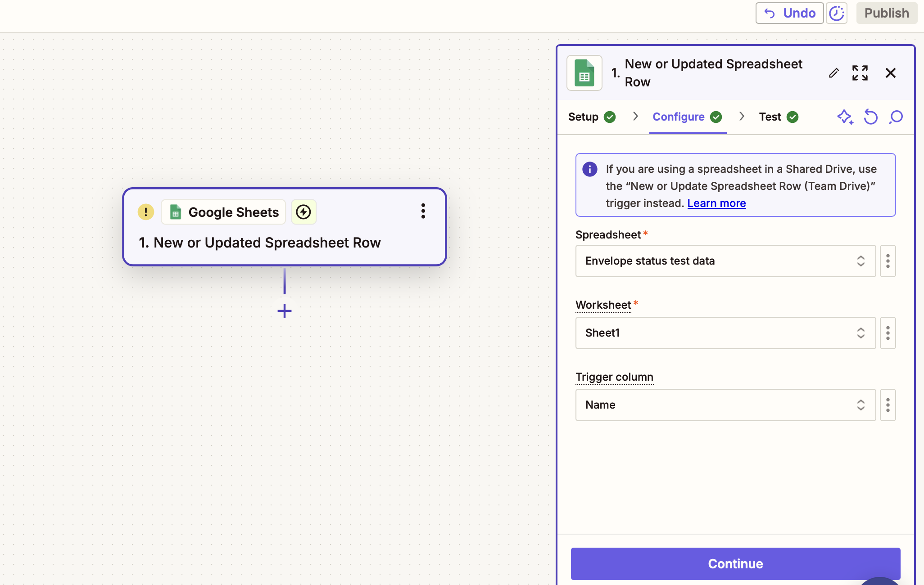The image size is (924, 585).
Task: Close the step editor panel
Action: [891, 73]
